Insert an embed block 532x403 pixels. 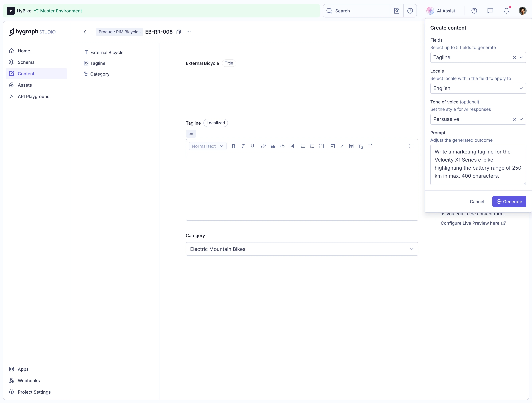(333, 146)
